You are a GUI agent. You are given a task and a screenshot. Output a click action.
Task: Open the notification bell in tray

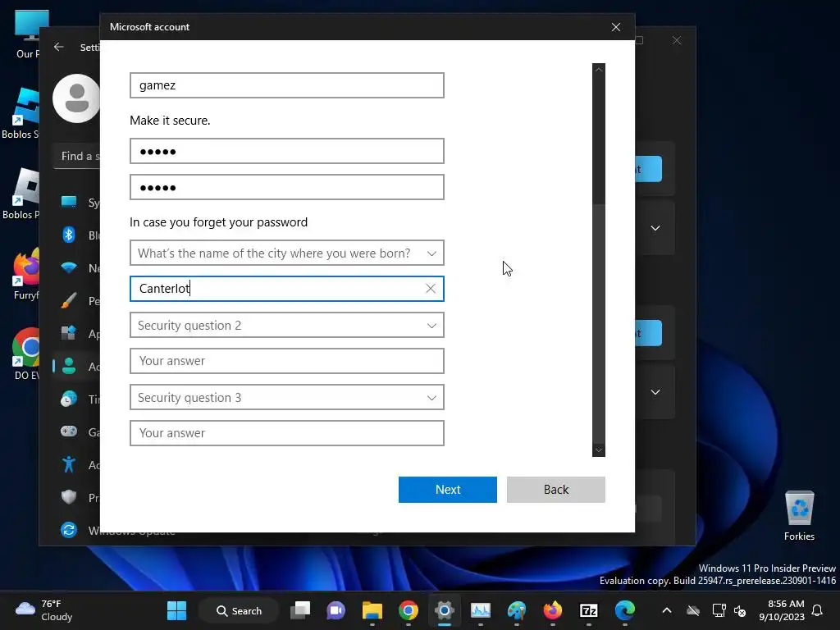point(817,610)
